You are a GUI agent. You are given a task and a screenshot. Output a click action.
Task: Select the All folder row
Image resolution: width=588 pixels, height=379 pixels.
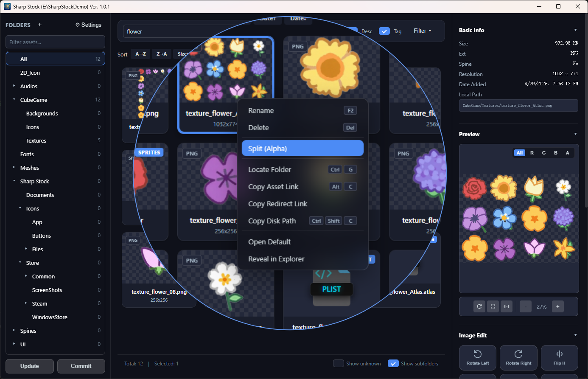tap(55, 59)
